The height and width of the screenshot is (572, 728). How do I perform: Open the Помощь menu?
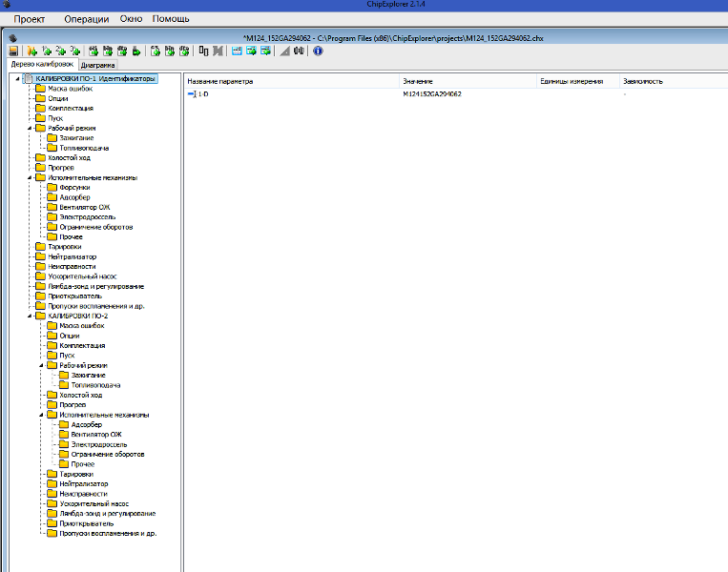tap(171, 19)
